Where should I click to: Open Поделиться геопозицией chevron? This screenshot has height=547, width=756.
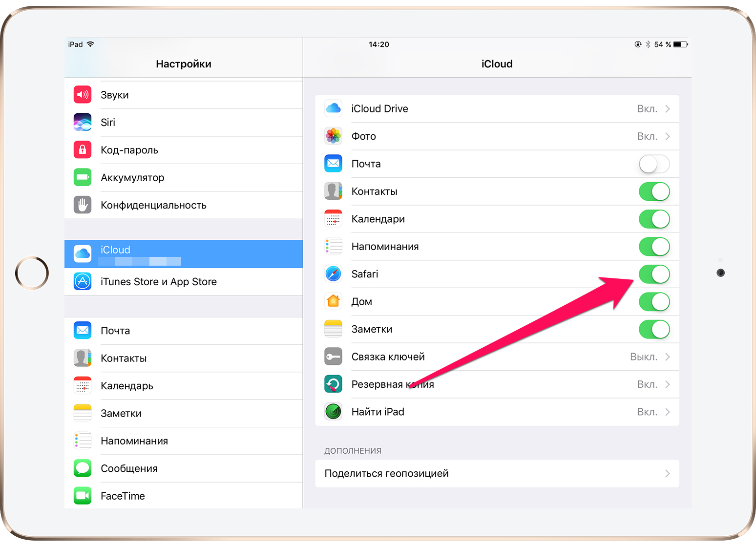[x=668, y=473]
